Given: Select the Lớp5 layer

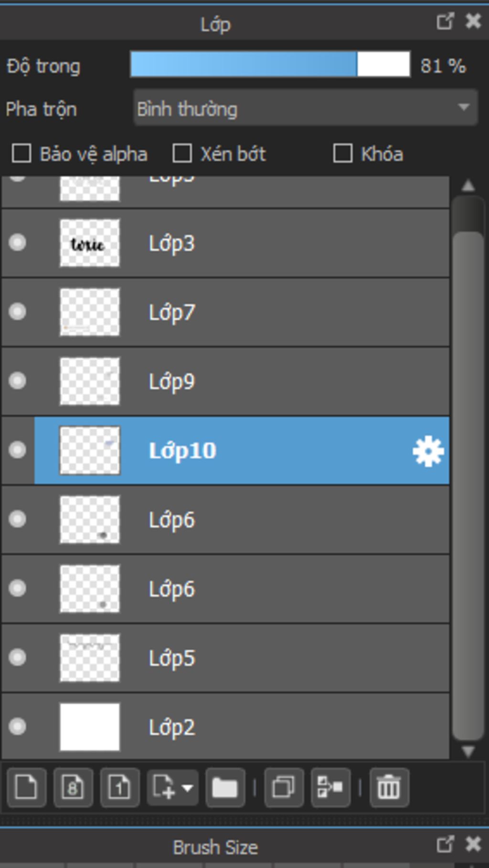Looking at the screenshot, I should pyautogui.click(x=225, y=658).
